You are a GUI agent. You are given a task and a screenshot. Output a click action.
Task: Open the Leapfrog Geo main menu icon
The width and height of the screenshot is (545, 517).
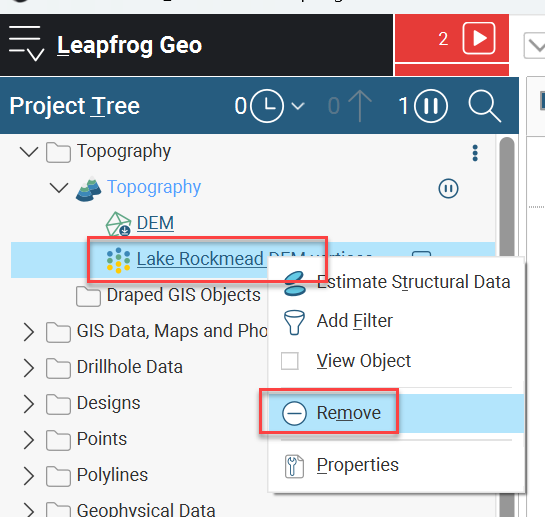[x=26, y=43]
